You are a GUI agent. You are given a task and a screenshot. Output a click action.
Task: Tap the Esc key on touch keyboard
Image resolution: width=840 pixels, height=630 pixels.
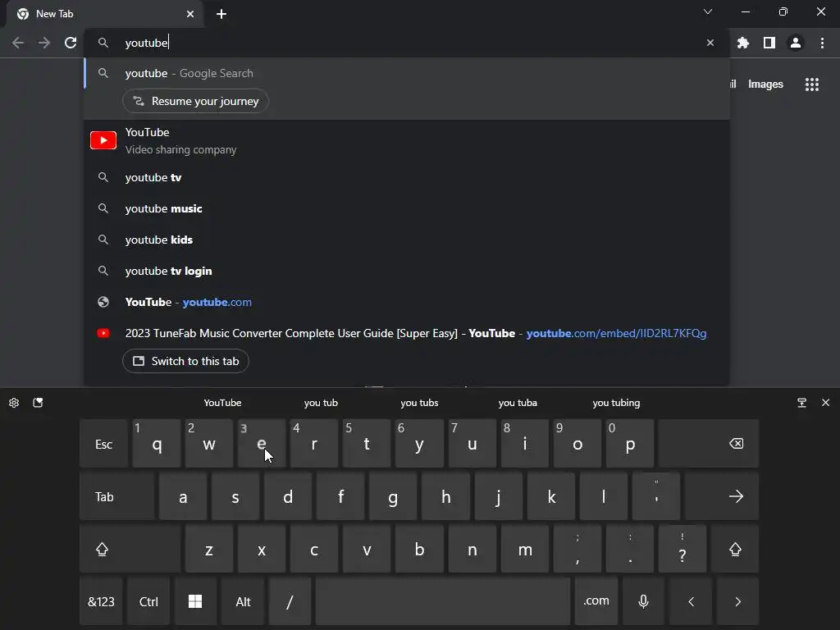pos(104,444)
